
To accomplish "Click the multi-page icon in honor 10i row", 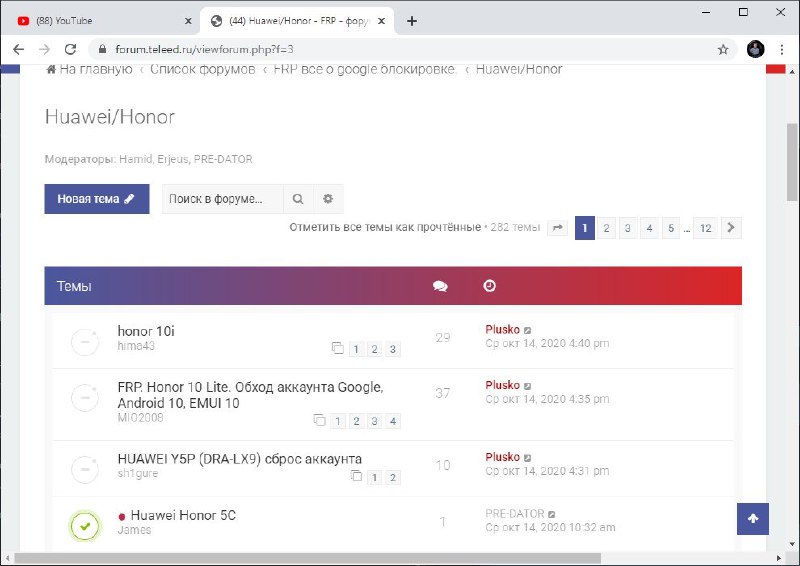I will click(x=337, y=348).
